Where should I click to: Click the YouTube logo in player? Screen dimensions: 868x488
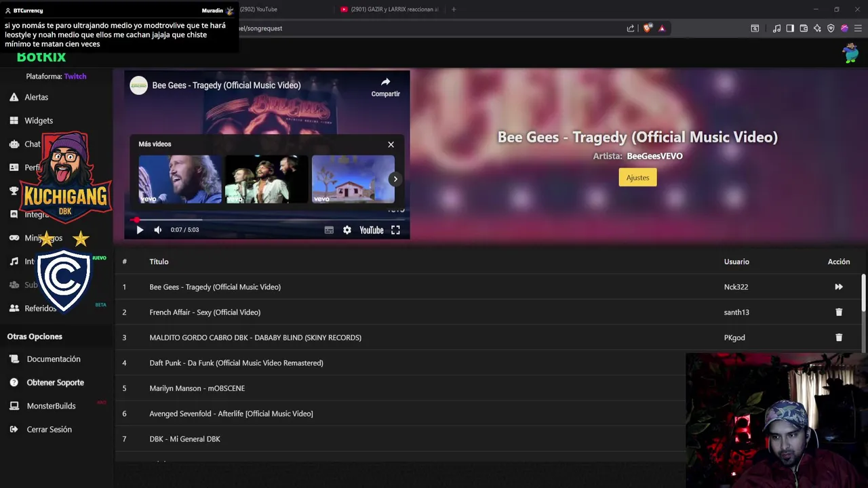(x=371, y=230)
